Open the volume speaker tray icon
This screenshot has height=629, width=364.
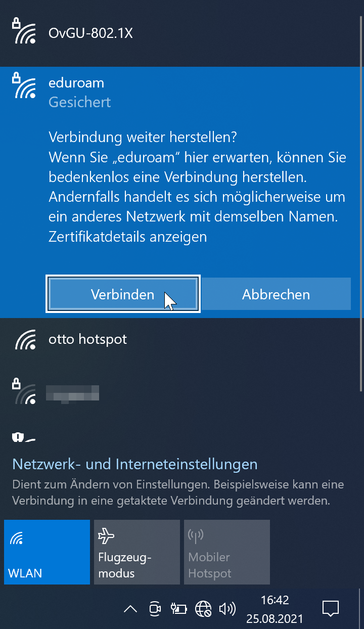click(x=227, y=609)
